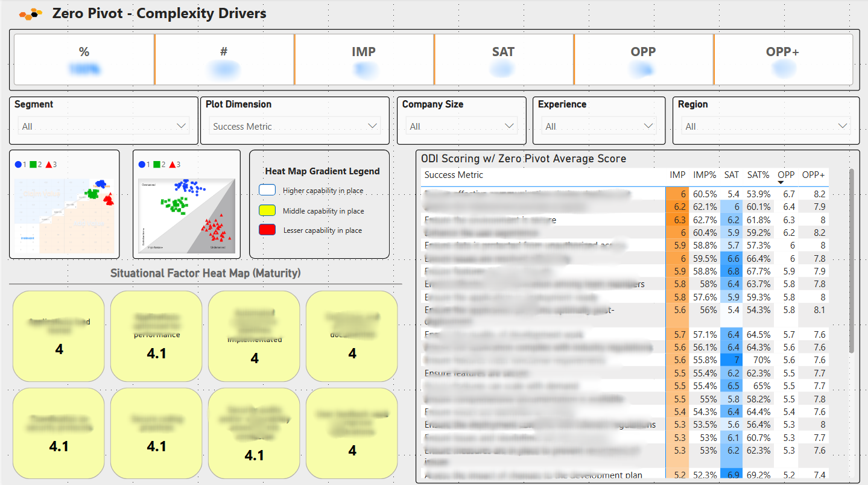Click the white Higher capability legend swatch
Screen dimensions: 868x485
[267, 191]
